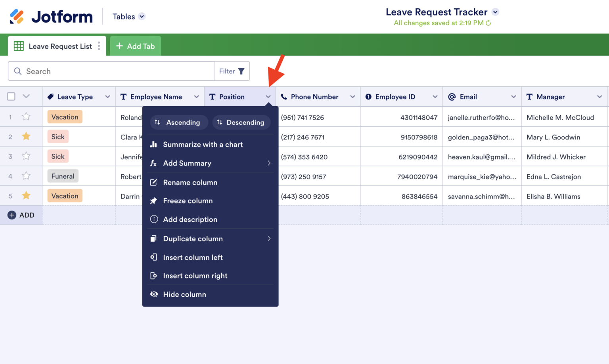Screen dimensions: 609x364
Task: Check the select-all checkbox in the header row
Action: (x=11, y=96)
